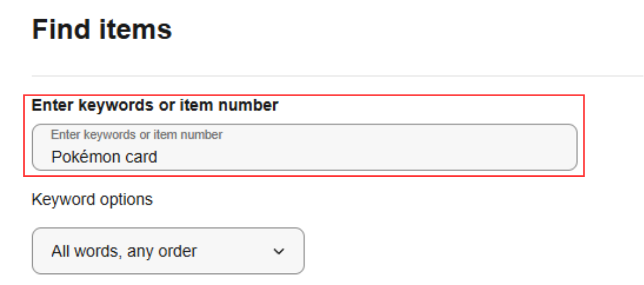Click the chevron arrow in Keyword options dropdown
The width and height of the screenshot is (644, 285).
tap(279, 251)
